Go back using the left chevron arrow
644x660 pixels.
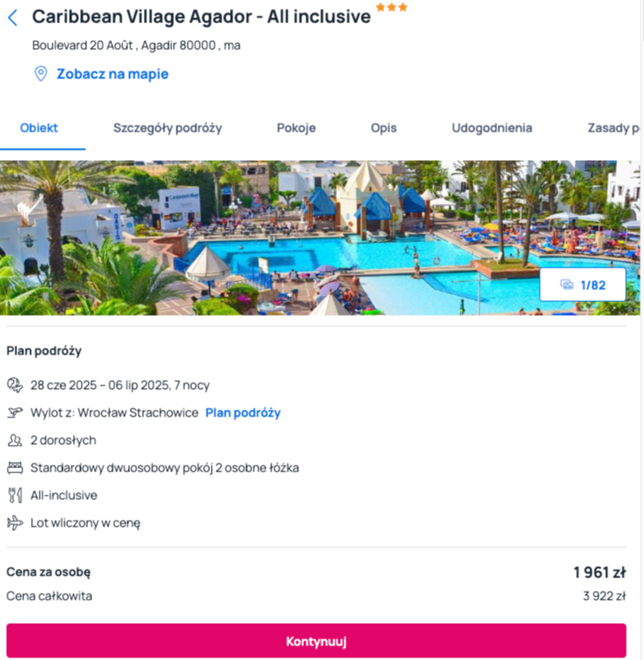point(13,18)
